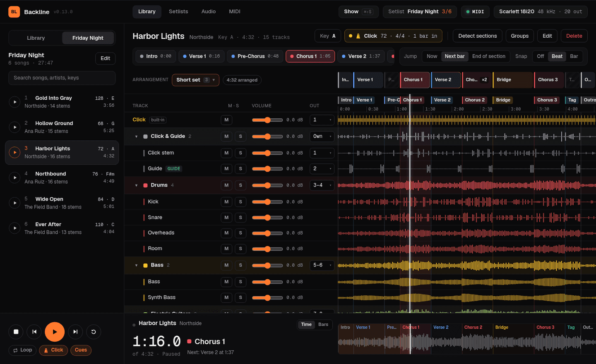Click the Backline BL logo icon

click(14, 12)
